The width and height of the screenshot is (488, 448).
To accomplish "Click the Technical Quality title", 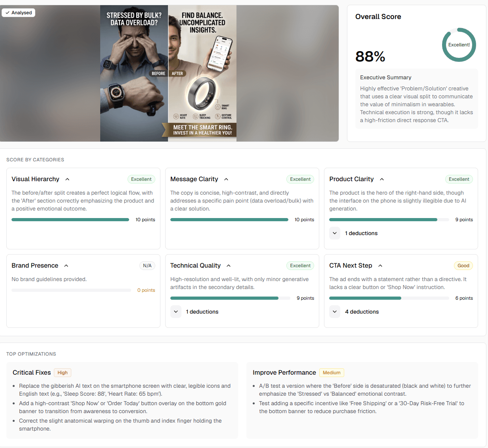I will point(195,266).
